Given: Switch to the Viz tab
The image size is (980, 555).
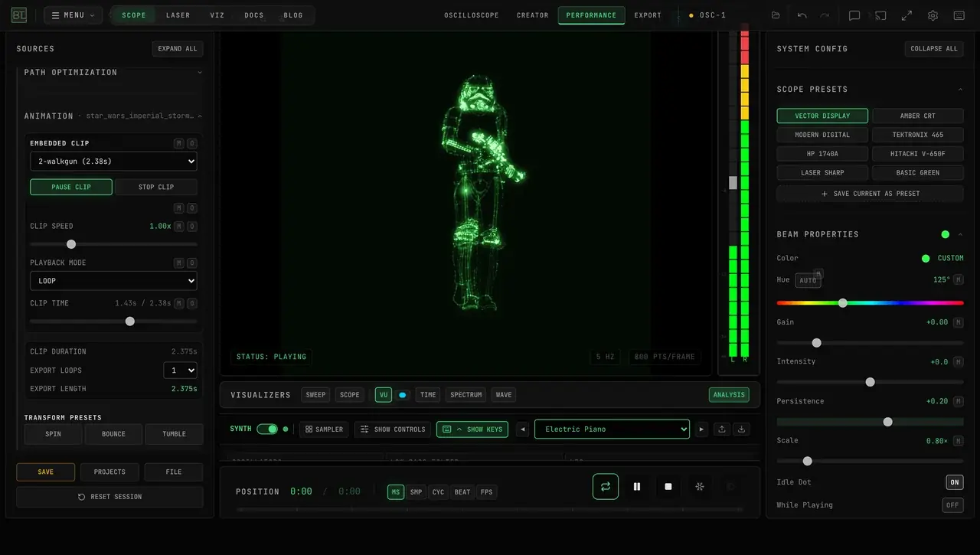Looking at the screenshot, I should pyautogui.click(x=217, y=15).
